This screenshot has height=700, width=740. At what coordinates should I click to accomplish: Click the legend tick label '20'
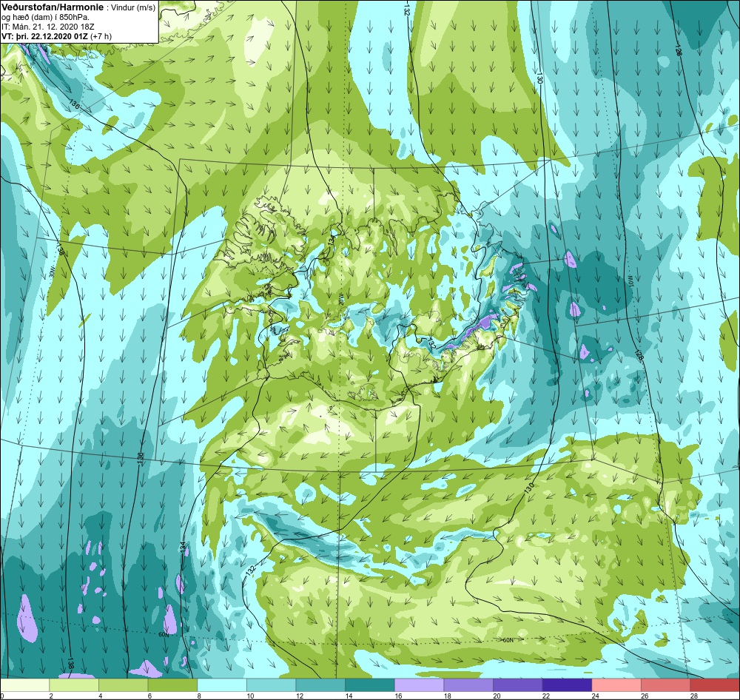[x=497, y=696]
